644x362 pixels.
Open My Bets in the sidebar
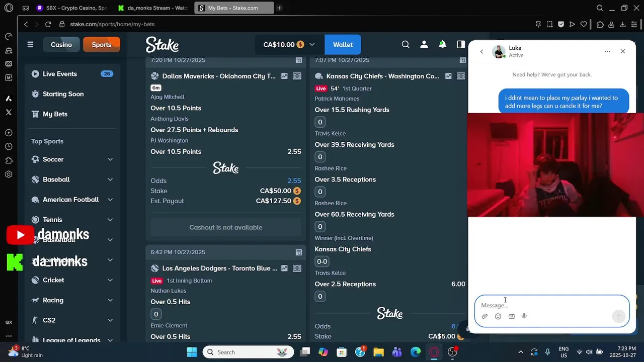click(72, 114)
